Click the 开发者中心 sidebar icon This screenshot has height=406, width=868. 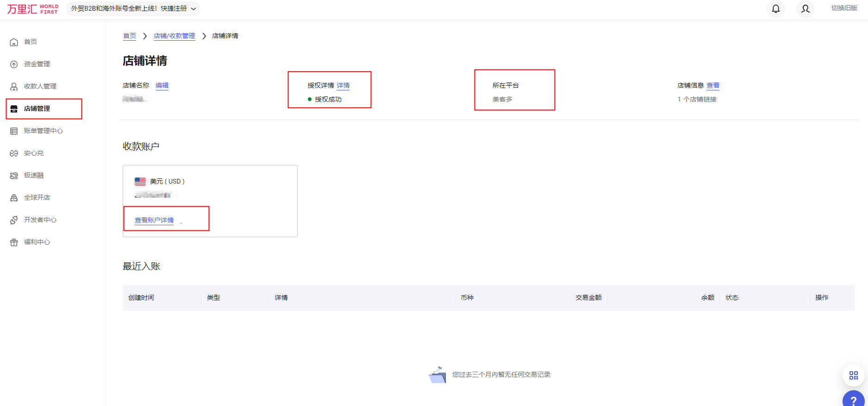[x=14, y=220]
